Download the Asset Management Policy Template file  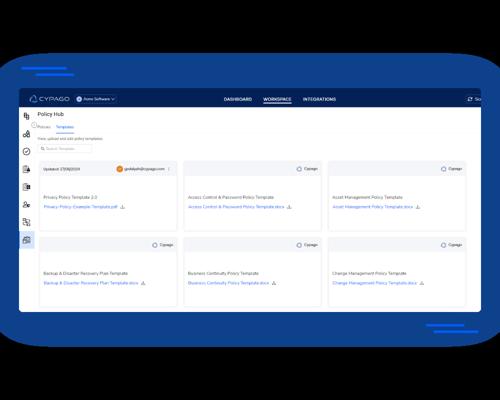[x=418, y=207]
